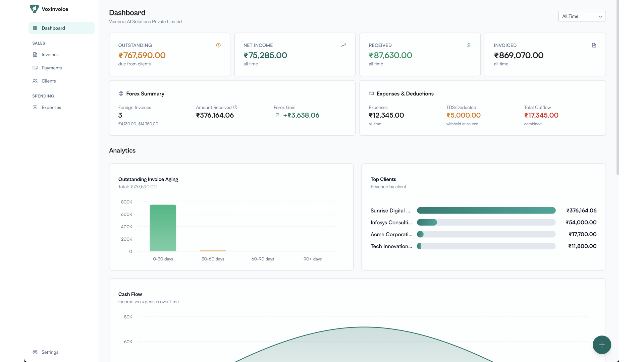Click the Expenses & Deductions card icon
644x362 pixels.
point(371,94)
